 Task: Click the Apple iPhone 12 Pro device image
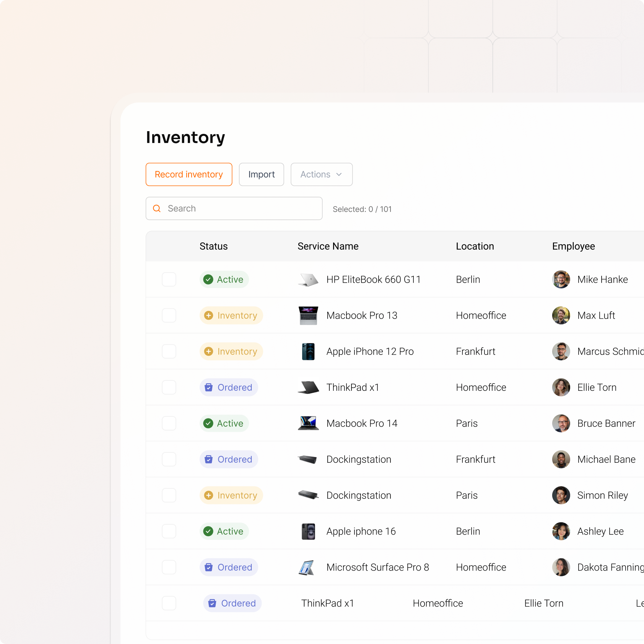[308, 351]
